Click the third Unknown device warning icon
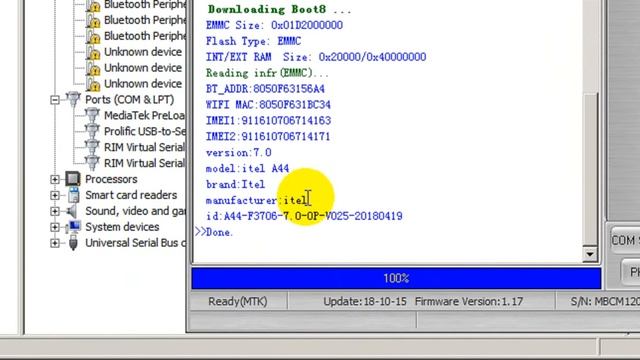640x360 pixels. tap(93, 84)
